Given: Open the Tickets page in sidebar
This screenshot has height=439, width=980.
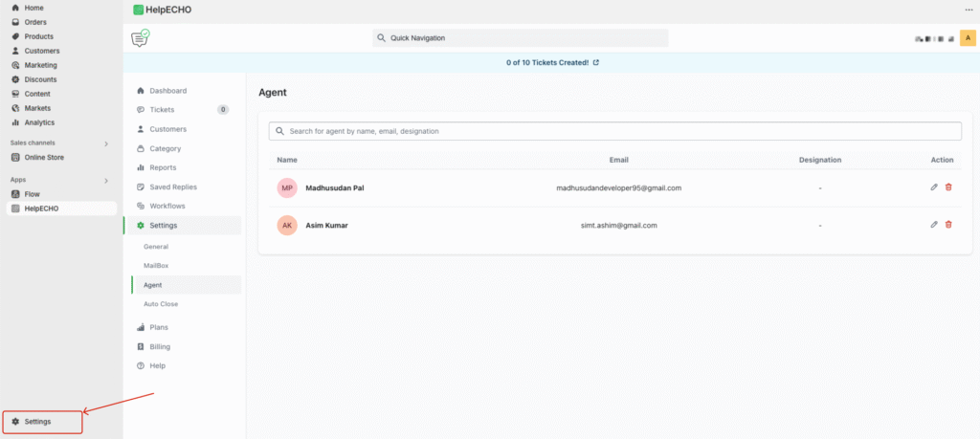Looking at the screenshot, I should point(162,110).
